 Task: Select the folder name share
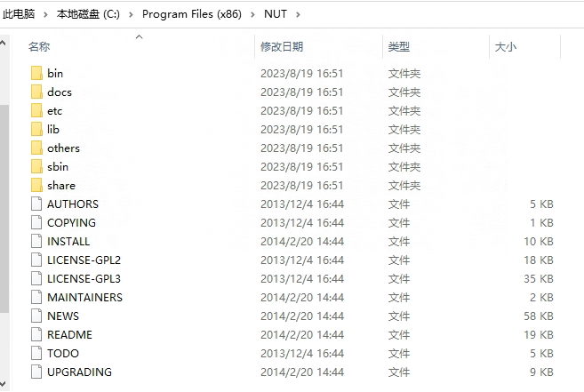(61, 185)
